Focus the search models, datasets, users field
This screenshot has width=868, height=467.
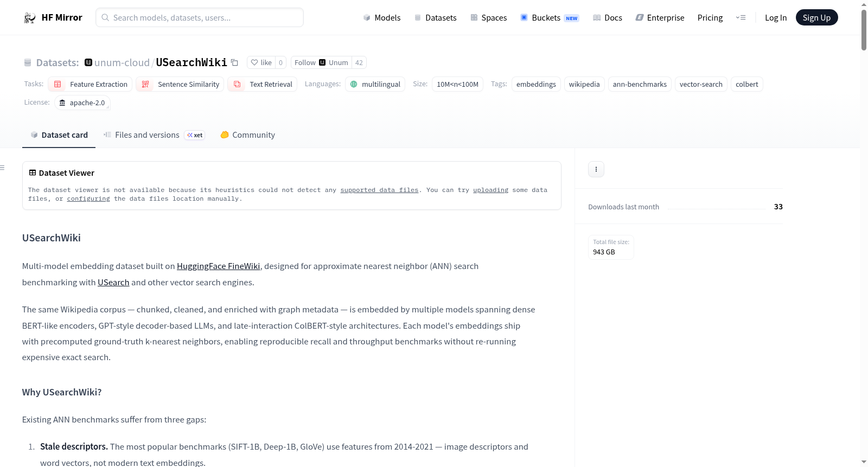click(x=200, y=17)
